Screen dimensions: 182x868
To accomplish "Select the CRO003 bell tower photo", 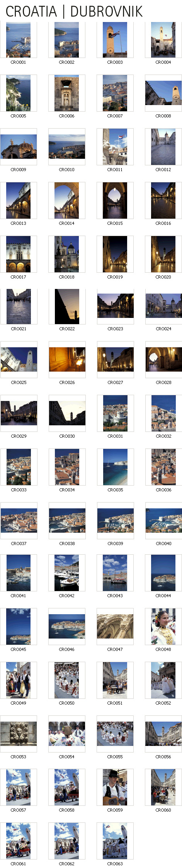I will [x=115, y=40].
